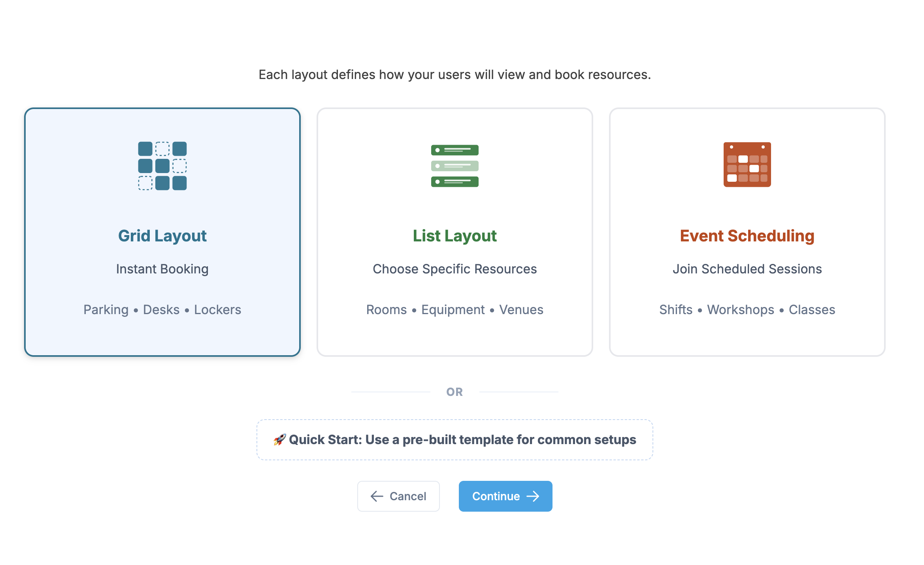
Task: Click the Rooms, Equipment, Venues examples line
Action: tap(454, 310)
